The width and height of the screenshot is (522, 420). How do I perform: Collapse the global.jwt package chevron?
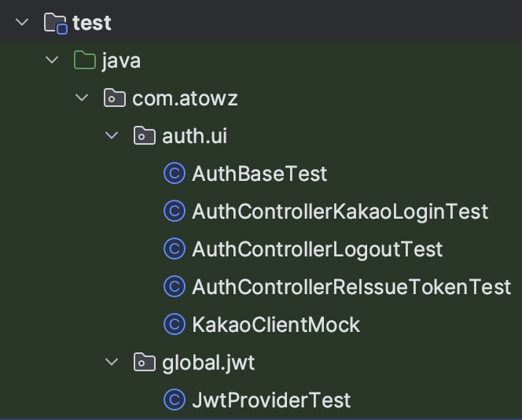point(112,362)
